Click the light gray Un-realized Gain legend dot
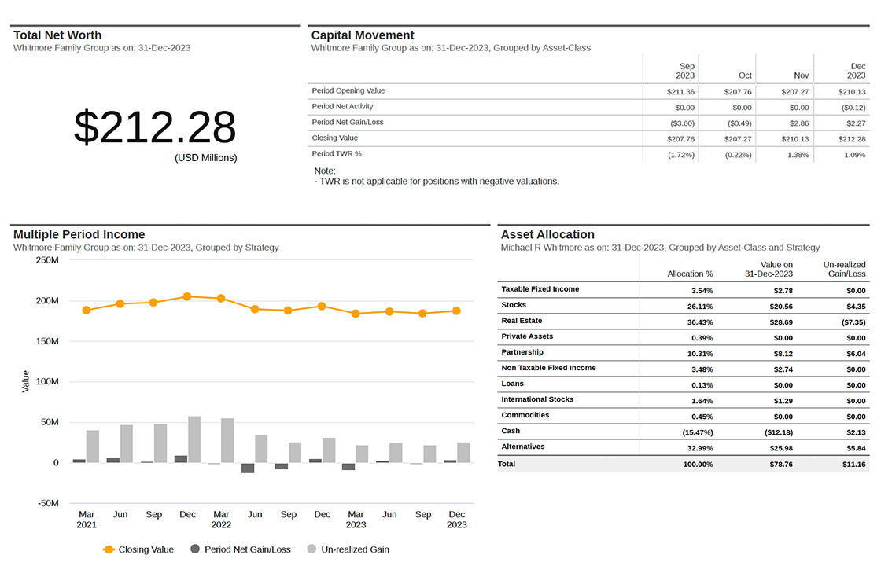The image size is (881, 588). [311, 549]
